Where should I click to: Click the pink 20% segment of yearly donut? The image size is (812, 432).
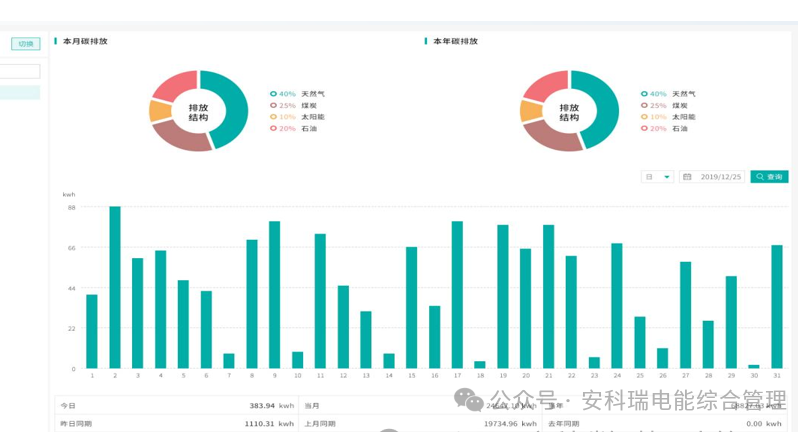(548, 85)
